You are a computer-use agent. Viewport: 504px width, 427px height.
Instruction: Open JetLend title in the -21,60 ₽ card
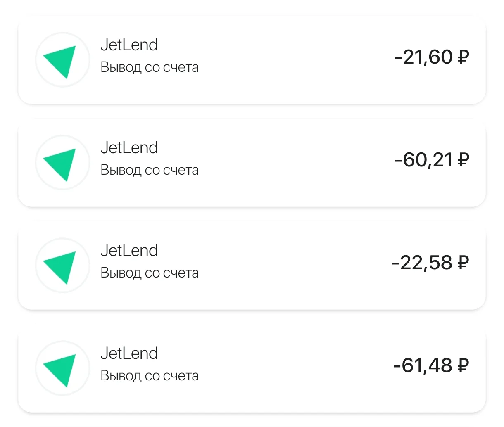click(x=129, y=45)
